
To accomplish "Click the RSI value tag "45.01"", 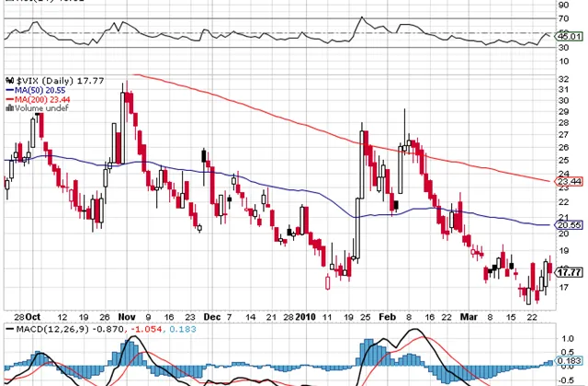I will point(570,37).
